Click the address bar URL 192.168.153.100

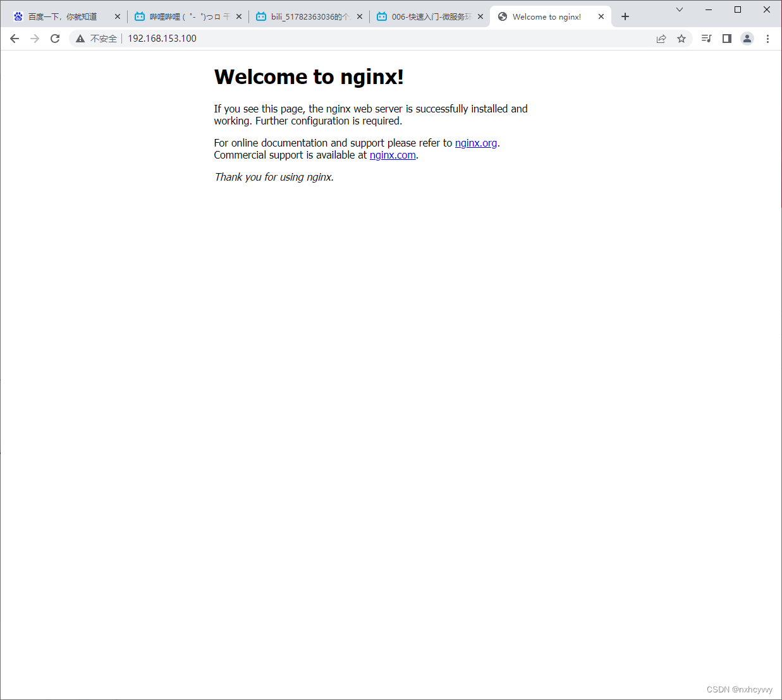162,39
